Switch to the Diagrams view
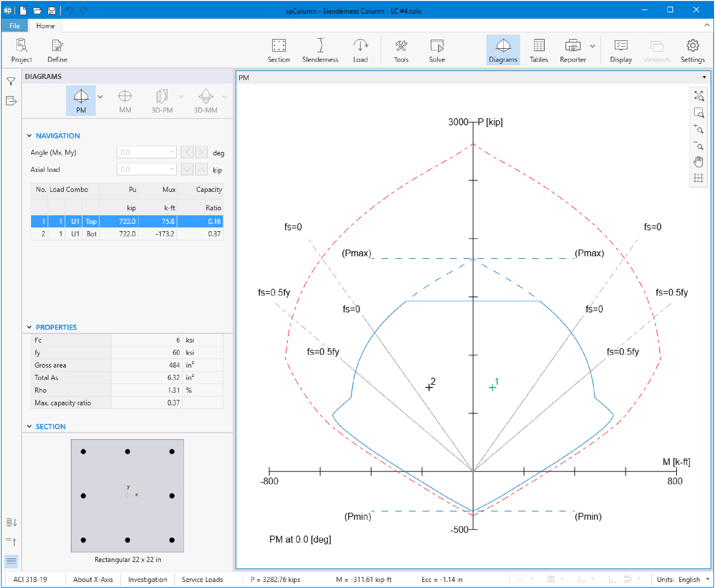The height and width of the screenshot is (588, 715). click(x=503, y=50)
